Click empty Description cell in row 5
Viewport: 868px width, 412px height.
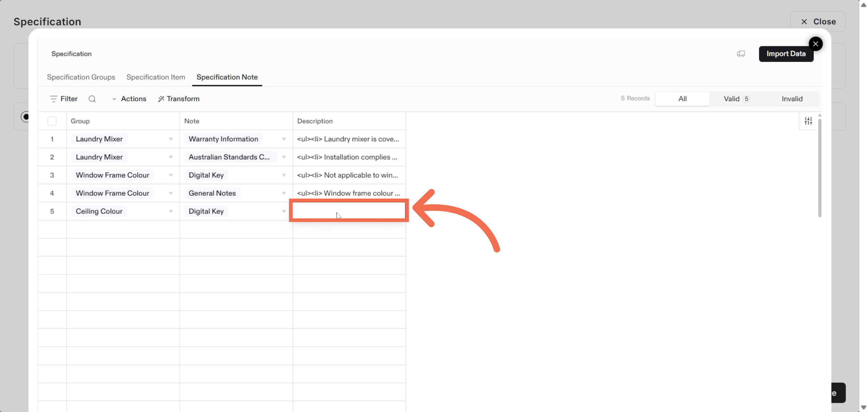[x=349, y=211]
